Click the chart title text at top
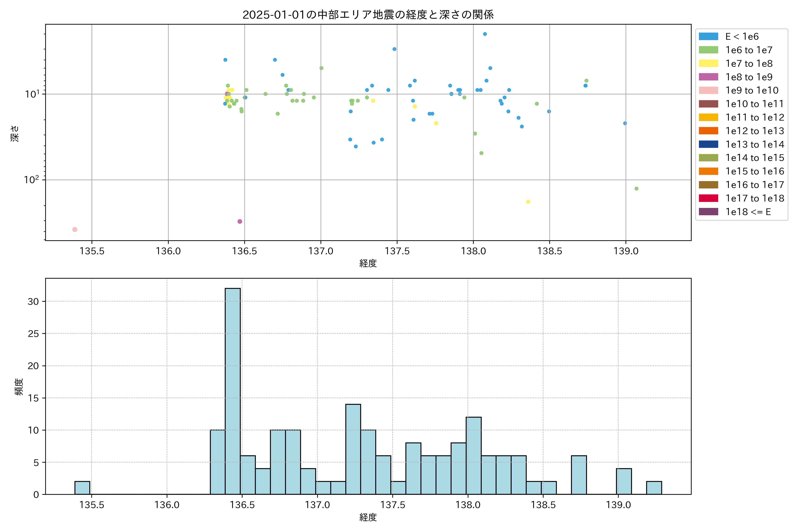 tap(368, 15)
